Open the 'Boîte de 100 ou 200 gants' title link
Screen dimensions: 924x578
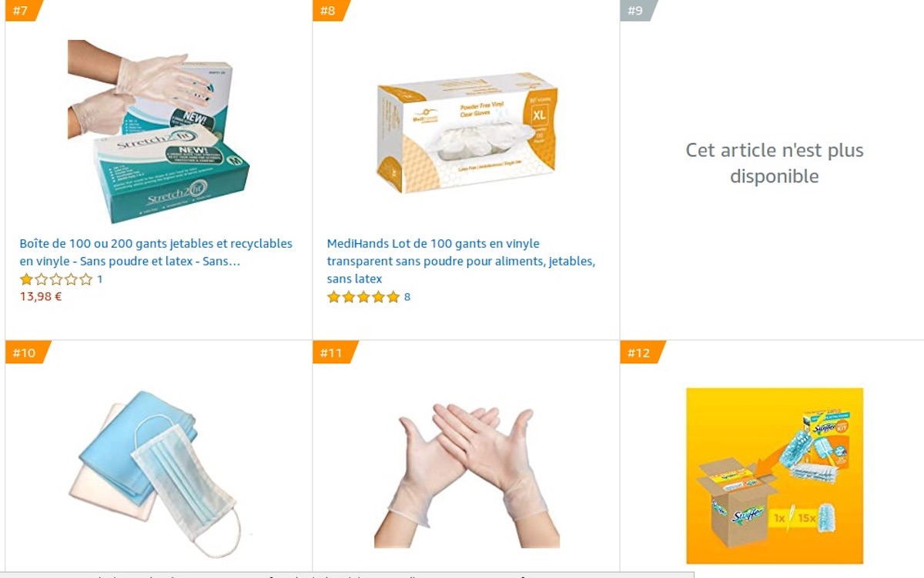coord(156,252)
